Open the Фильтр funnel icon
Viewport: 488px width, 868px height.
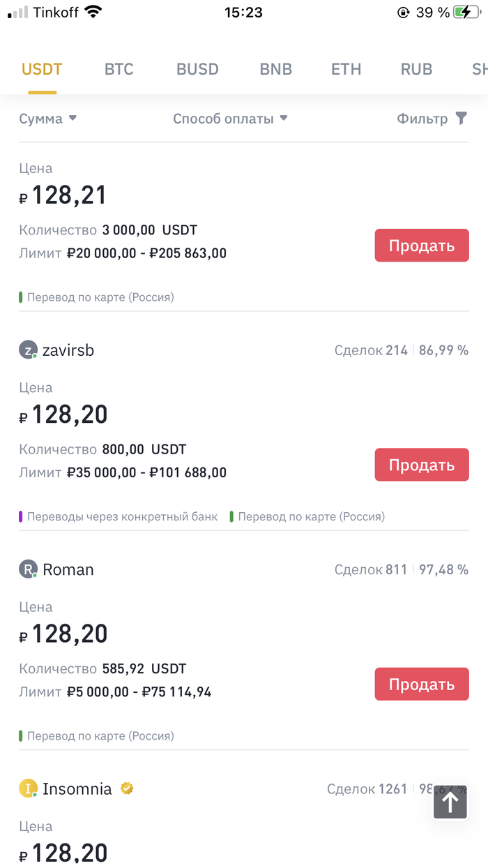click(x=461, y=119)
